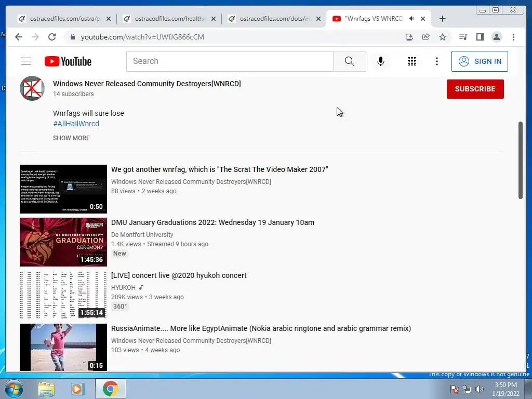532x399 pixels.
Task: Go to the YouTube home logo
Action: pos(68,61)
